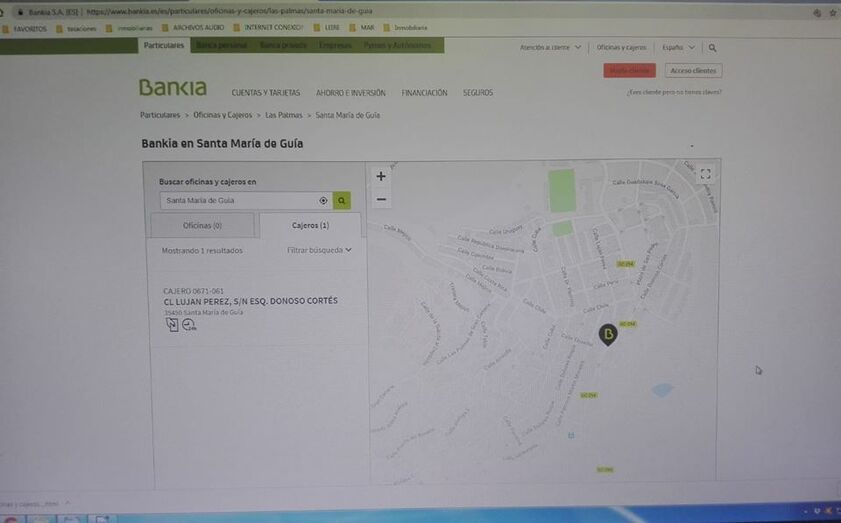Select the CL LUJAN PEREZ ATM result address
The height and width of the screenshot is (523, 841).
click(250, 301)
